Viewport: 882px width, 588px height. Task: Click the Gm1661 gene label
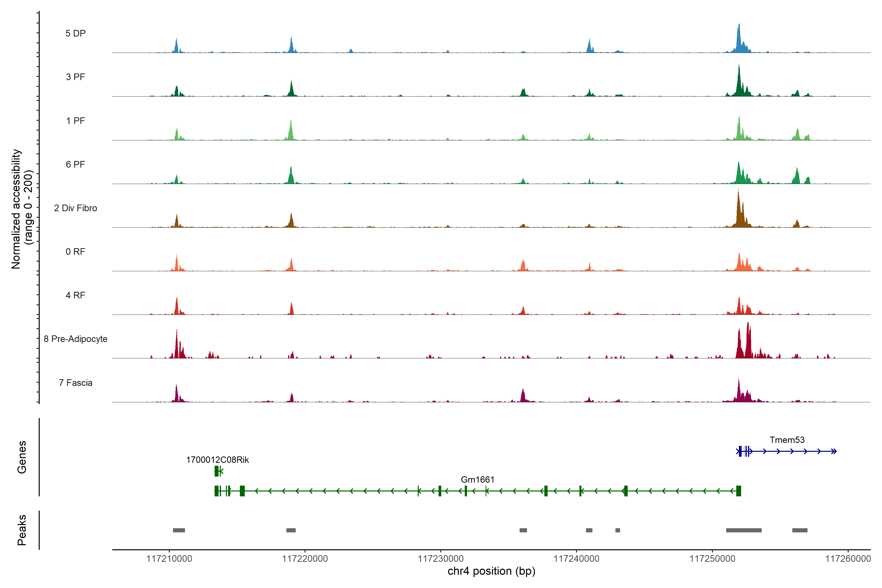[477, 480]
